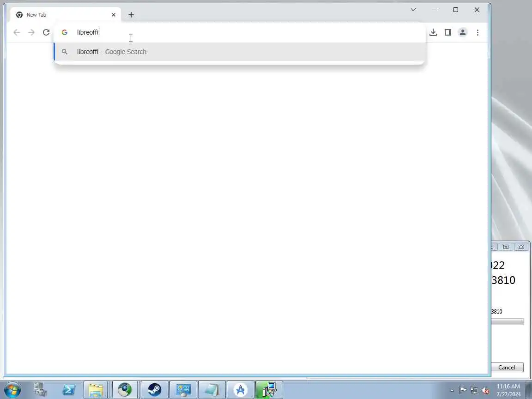This screenshot has height=399, width=532.
Task: Open the notepad taskbar icon
Action: point(212,389)
